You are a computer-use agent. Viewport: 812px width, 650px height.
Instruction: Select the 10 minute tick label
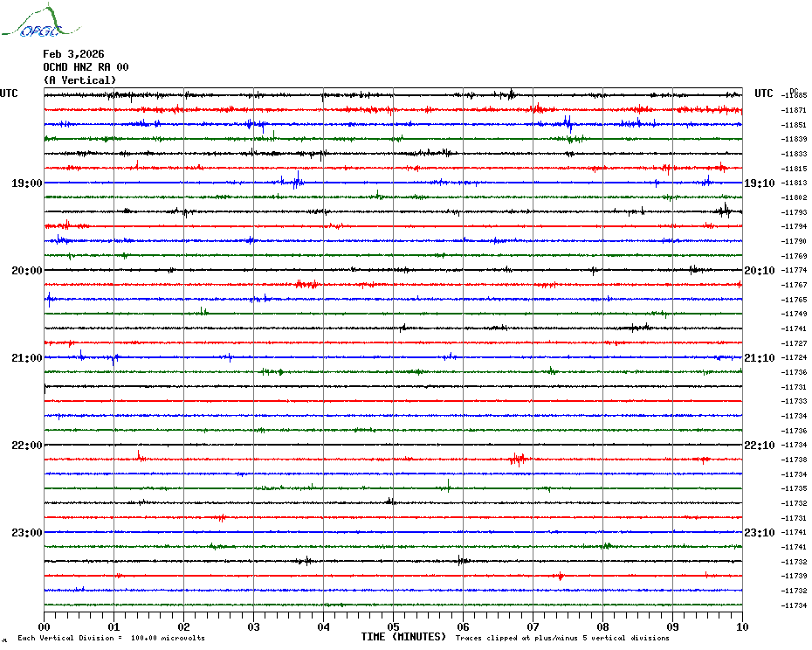pyautogui.click(x=742, y=626)
